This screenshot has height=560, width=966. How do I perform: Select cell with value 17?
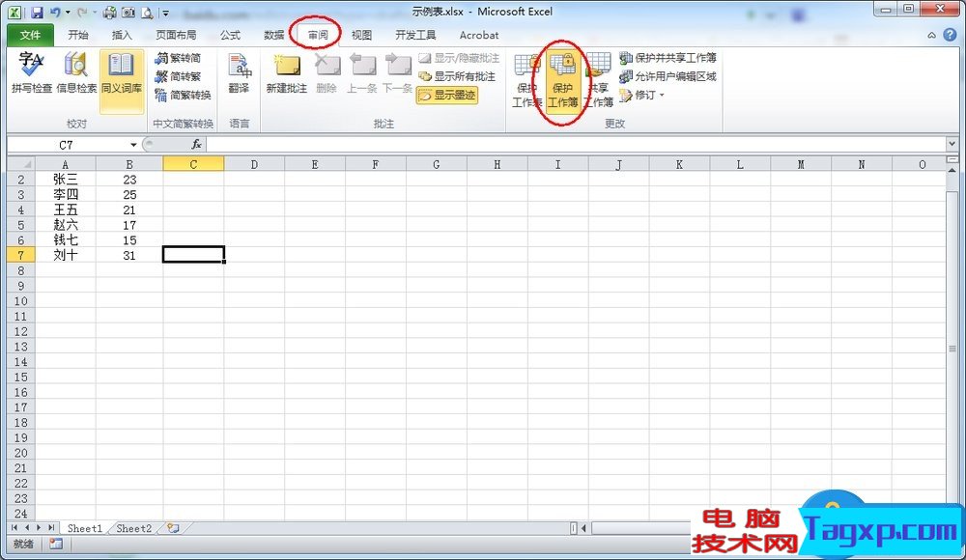point(129,225)
